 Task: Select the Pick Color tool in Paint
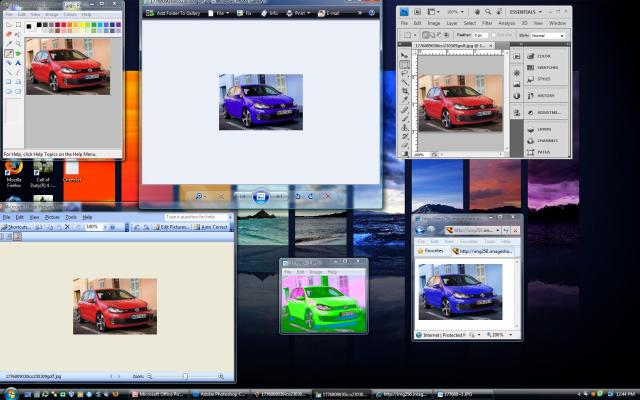coord(9,44)
